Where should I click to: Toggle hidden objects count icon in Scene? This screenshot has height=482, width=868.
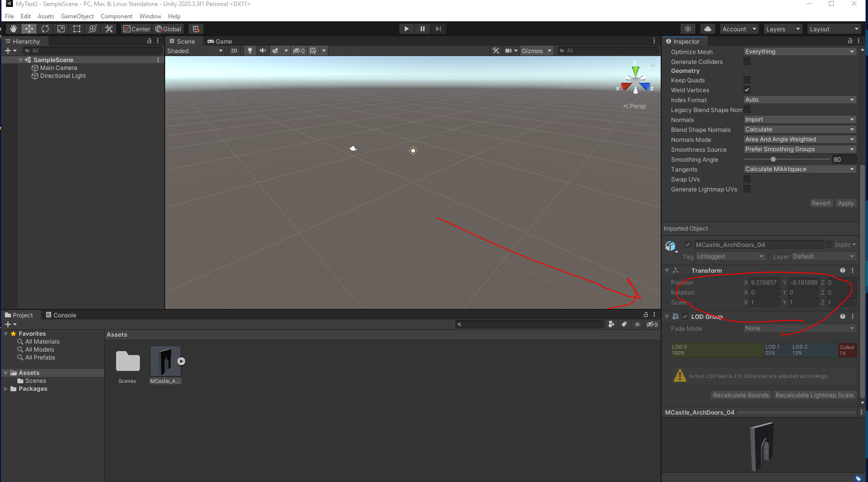[x=299, y=51]
